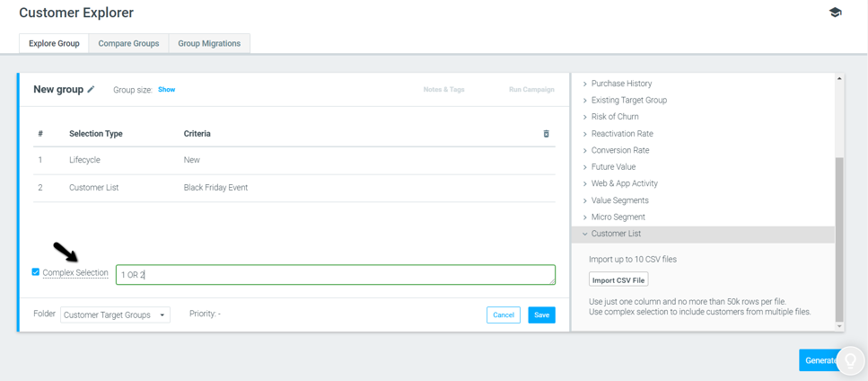Switch to the Compare Groups tab
Image resolution: width=868 pixels, height=381 pixels.
(128, 43)
